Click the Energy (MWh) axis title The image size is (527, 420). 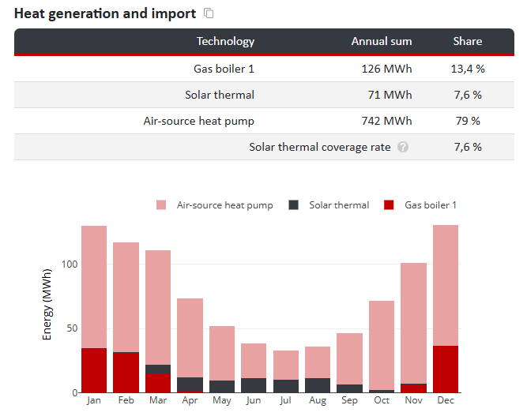coord(47,305)
